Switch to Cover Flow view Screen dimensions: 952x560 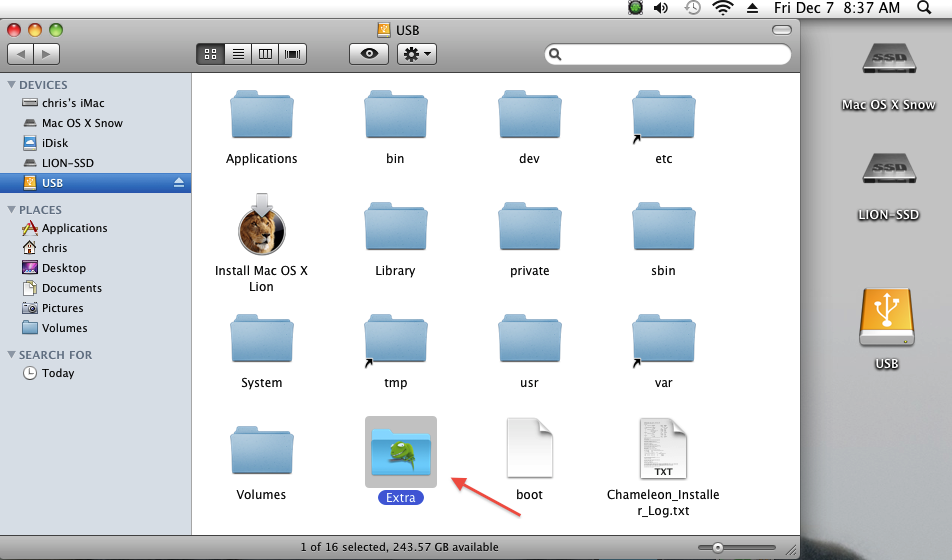tap(293, 54)
